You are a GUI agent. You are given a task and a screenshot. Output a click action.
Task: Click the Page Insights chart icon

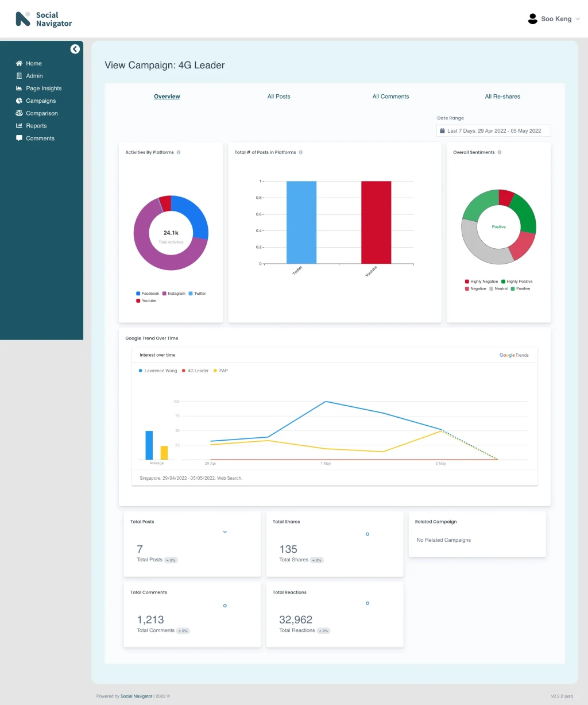[x=20, y=88]
